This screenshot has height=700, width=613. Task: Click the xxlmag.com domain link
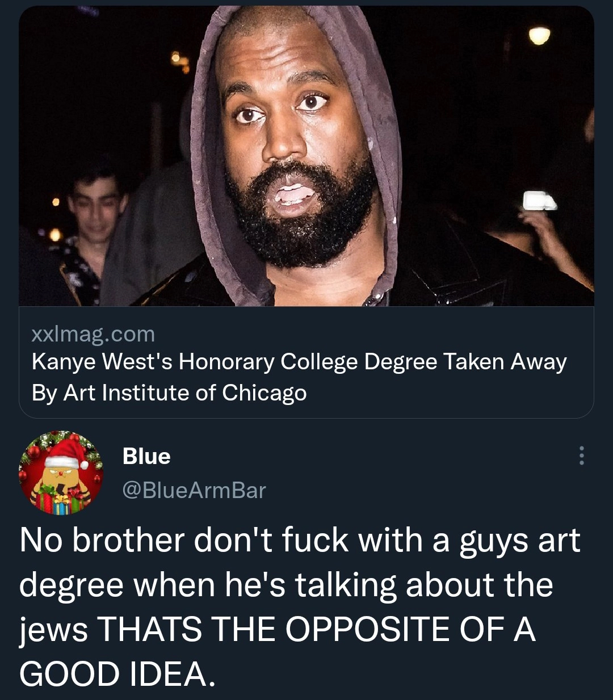tap(93, 334)
